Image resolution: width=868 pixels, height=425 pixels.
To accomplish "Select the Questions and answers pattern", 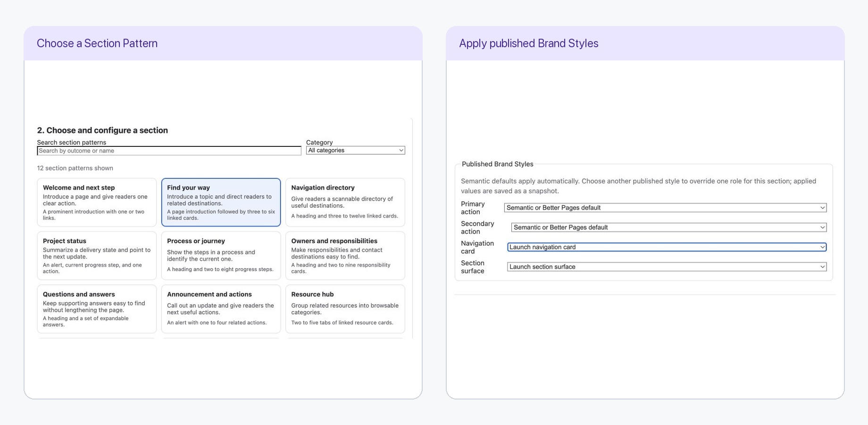I will [x=97, y=309].
